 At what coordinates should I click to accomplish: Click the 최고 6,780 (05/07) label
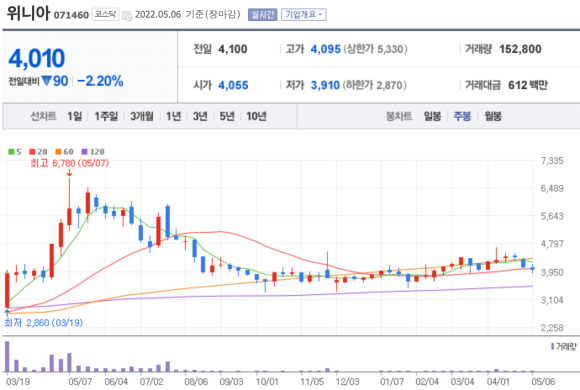click(x=70, y=163)
